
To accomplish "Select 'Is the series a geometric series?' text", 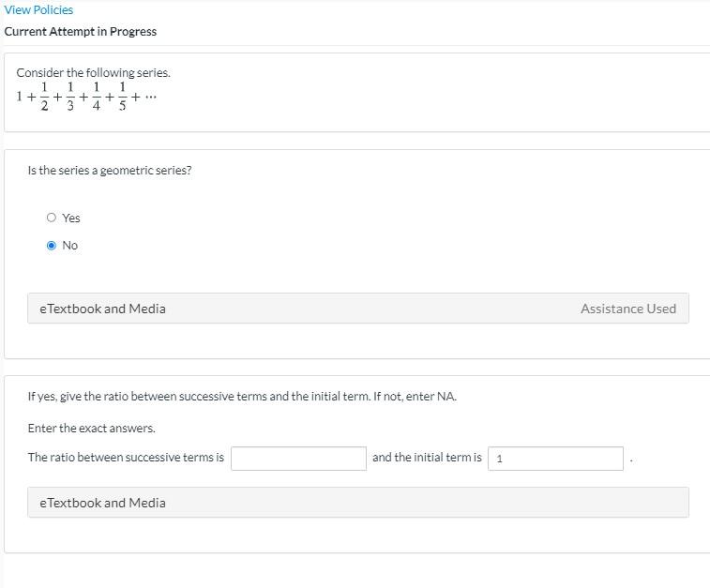I will click(110, 170).
